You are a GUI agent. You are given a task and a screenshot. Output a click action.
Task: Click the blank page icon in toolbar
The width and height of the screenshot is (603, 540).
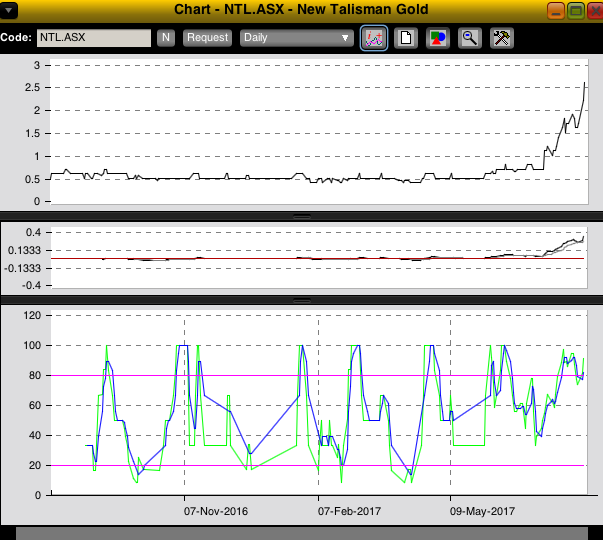[406, 38]
